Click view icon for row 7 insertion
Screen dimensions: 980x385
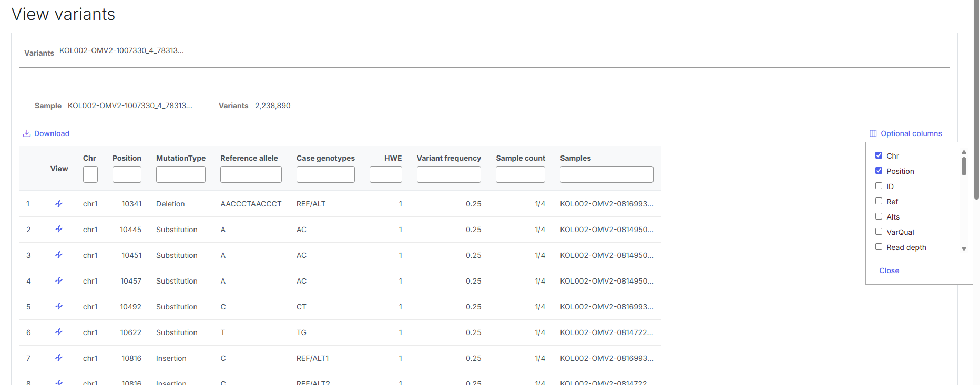[x=59, y=358]
